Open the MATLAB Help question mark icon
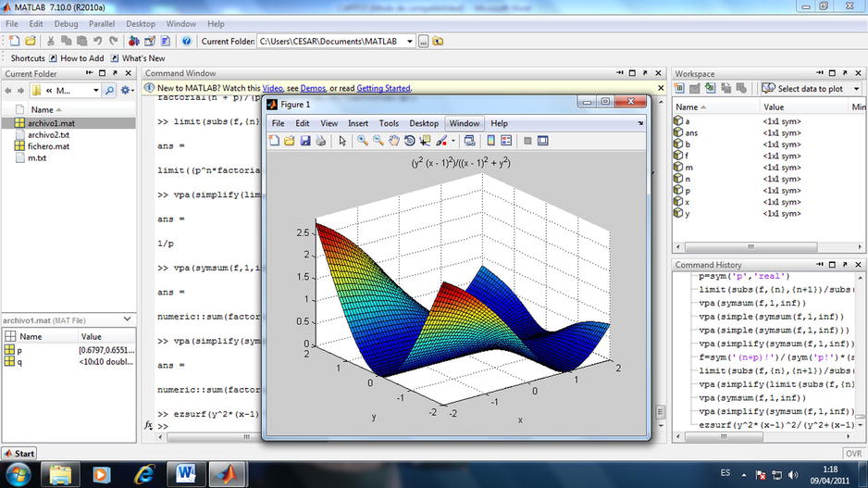868x488 pixels. click(x=186, y=41)
